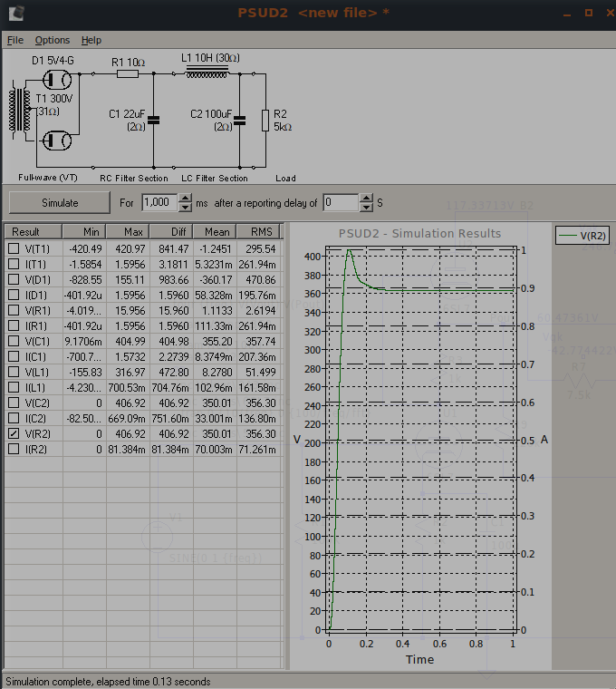Click the PSUD2 application icon in title bar
This screenshot has width=616, height=689.
(x=16, y=13)
